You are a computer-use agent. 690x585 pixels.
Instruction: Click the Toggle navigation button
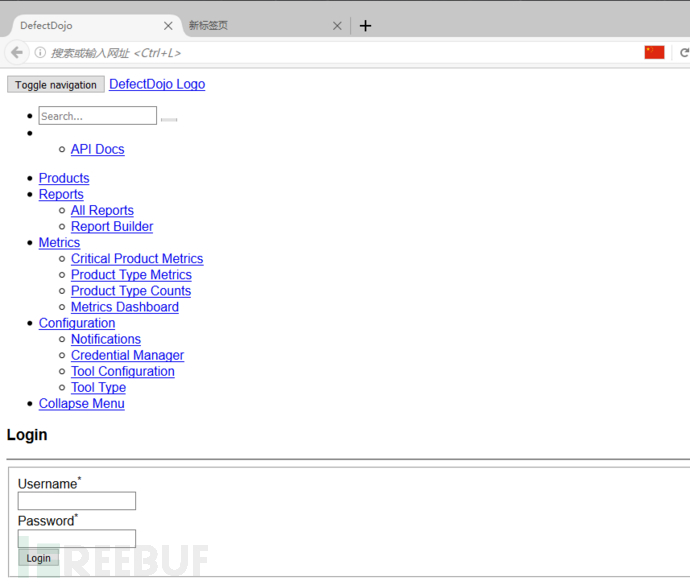click(56, 85)
